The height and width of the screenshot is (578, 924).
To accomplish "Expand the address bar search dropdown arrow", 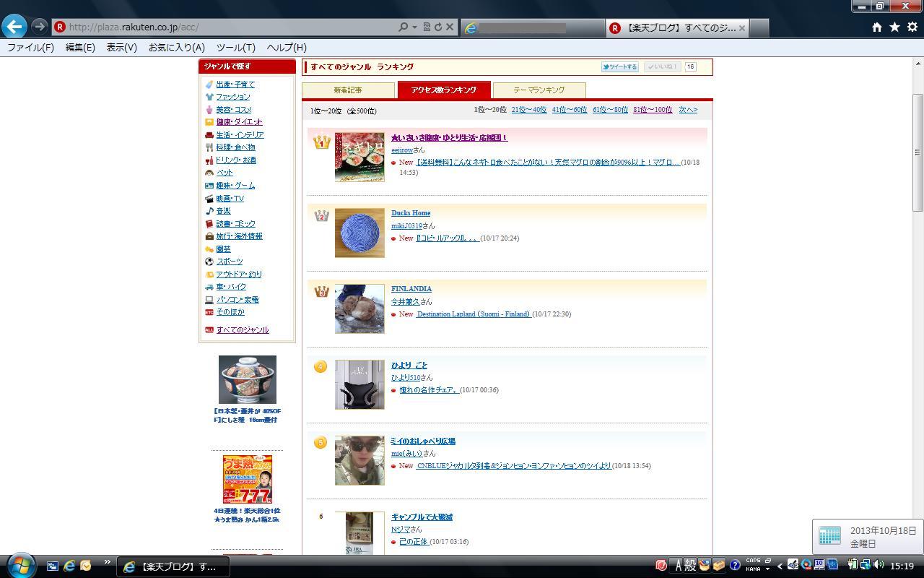I will (x=414, y=27).
